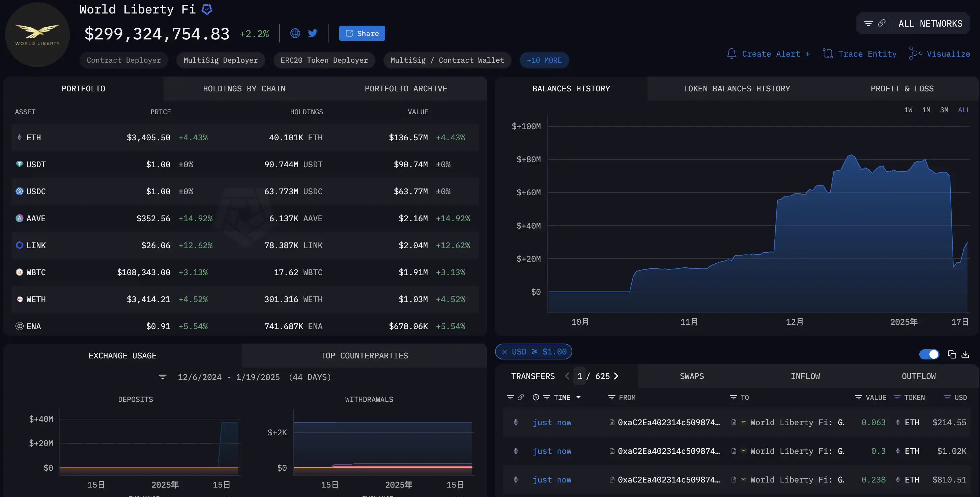Select the 1W balance range
Viewport: 980px width, 497px height.
click(908, 110)
